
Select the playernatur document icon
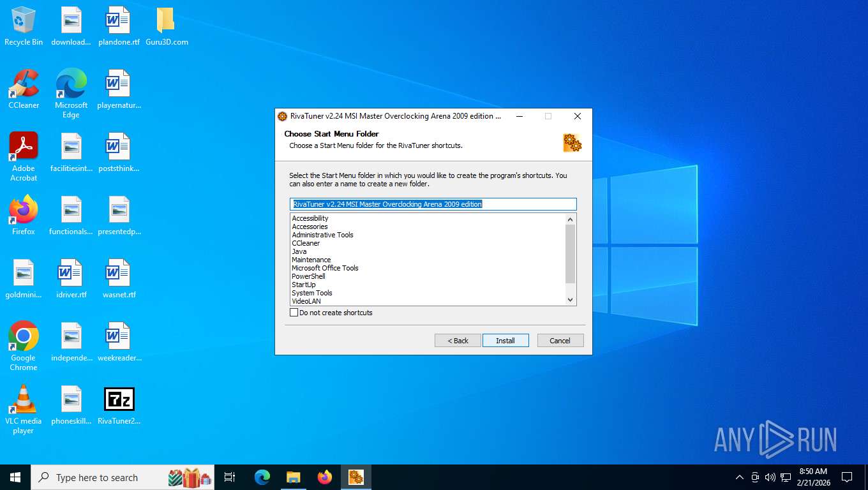tap(119, 89)
